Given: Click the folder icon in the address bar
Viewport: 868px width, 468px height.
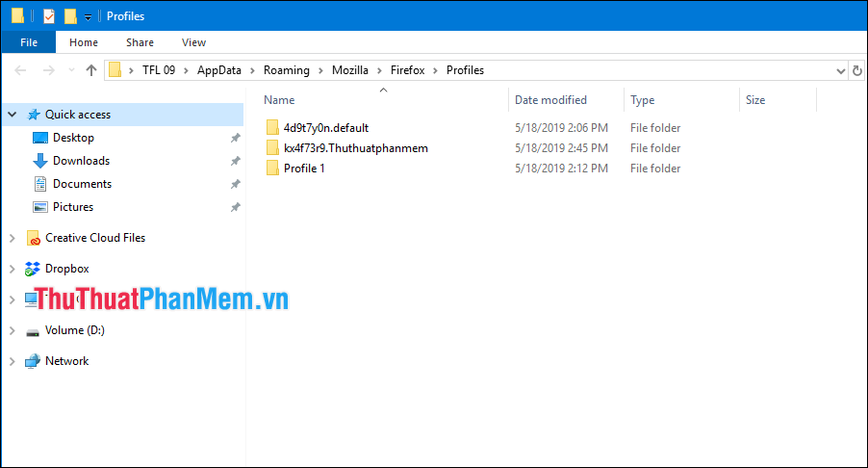Looking at the screenshot, I should point(115,69).
